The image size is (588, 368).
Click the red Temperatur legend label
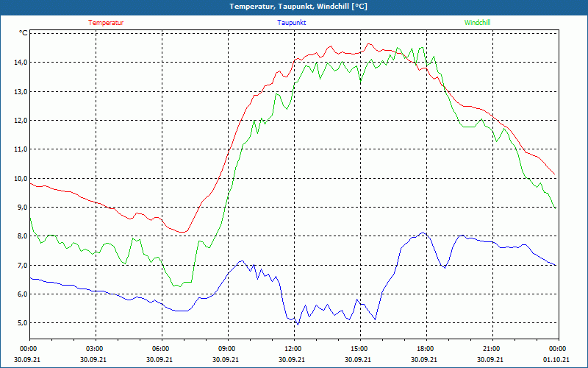[x=106, y=23]
